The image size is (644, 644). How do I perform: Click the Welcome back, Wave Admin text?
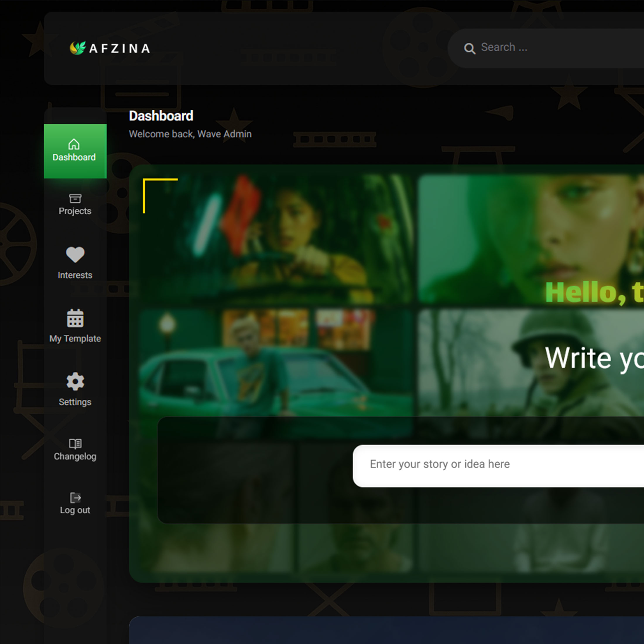[x=190, y=134]
